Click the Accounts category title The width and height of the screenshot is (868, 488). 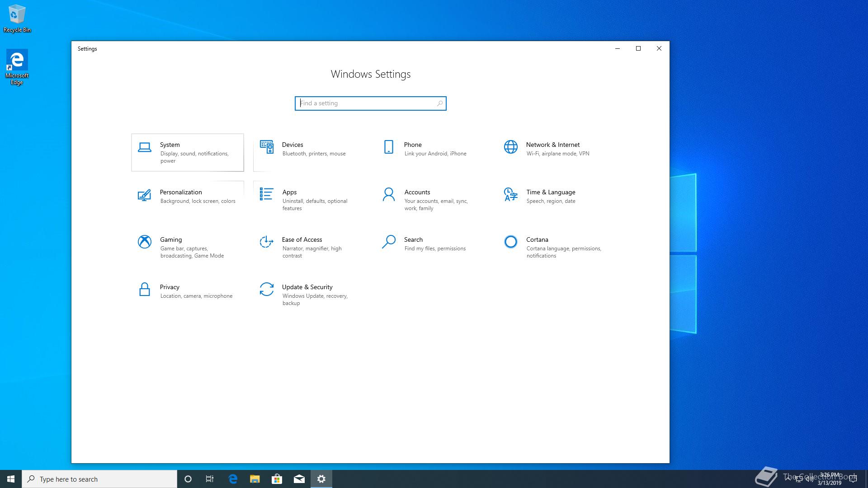pyautogui.click(x=417, y=192)
